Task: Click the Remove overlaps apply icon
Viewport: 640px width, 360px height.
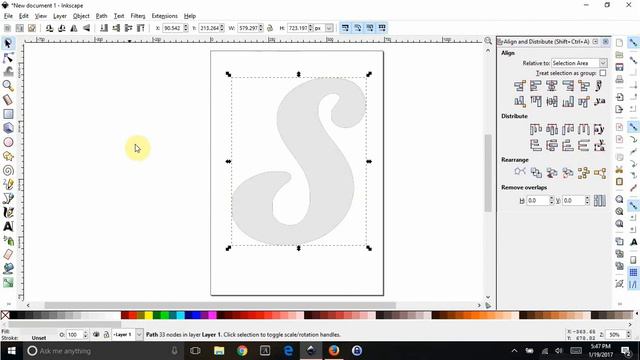Action: 600,200
